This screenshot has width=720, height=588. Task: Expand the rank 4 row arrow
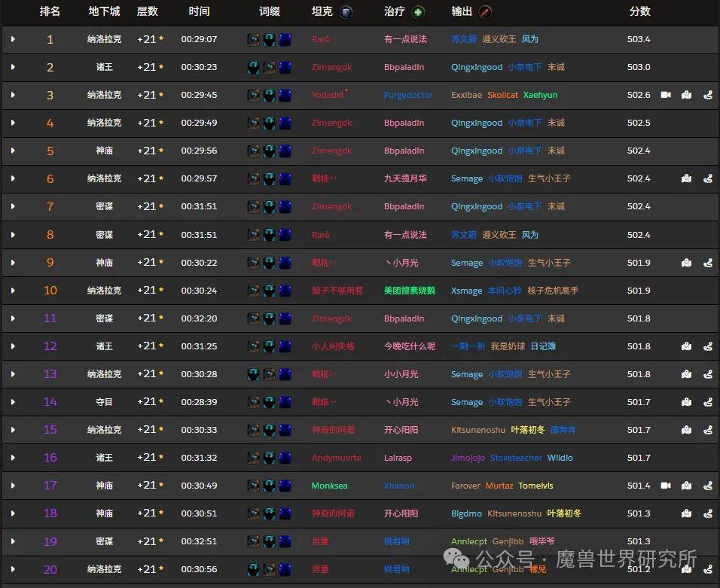(13, 123)
